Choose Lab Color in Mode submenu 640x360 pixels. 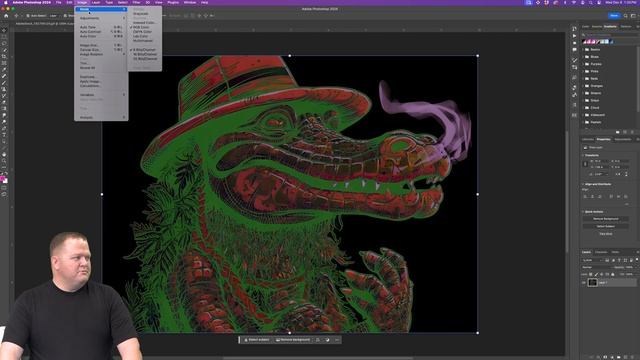pos(145,36)
